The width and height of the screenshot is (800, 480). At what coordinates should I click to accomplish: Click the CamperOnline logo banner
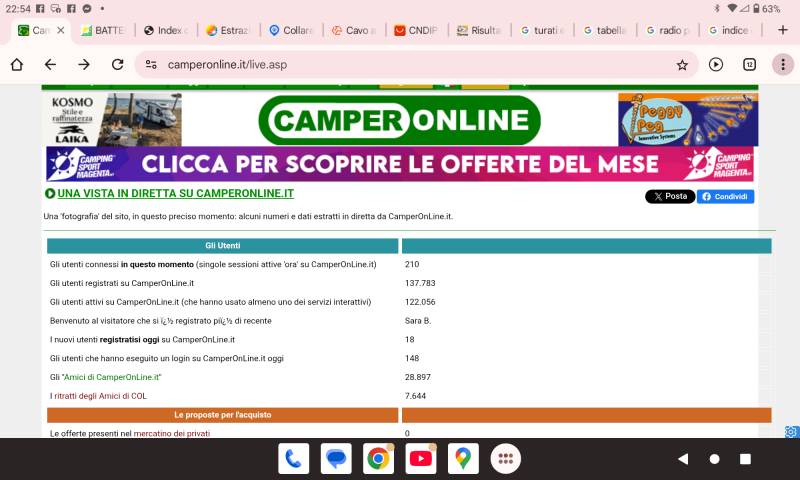coord(399,120)
